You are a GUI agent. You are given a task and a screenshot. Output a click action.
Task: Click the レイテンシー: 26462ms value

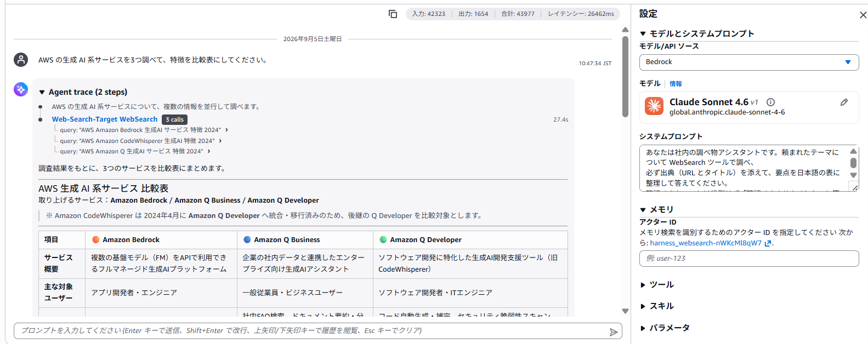pyautogui.click(x=581, y=14)
